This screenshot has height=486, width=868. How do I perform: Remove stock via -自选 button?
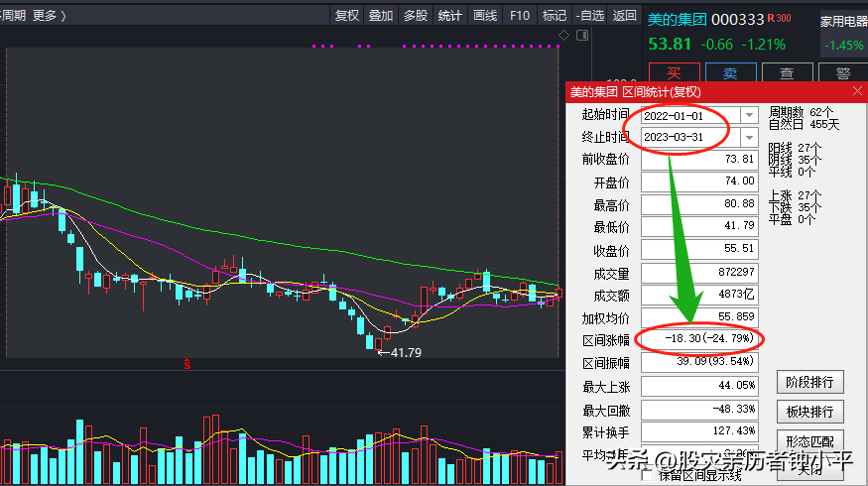coord(589,16)
